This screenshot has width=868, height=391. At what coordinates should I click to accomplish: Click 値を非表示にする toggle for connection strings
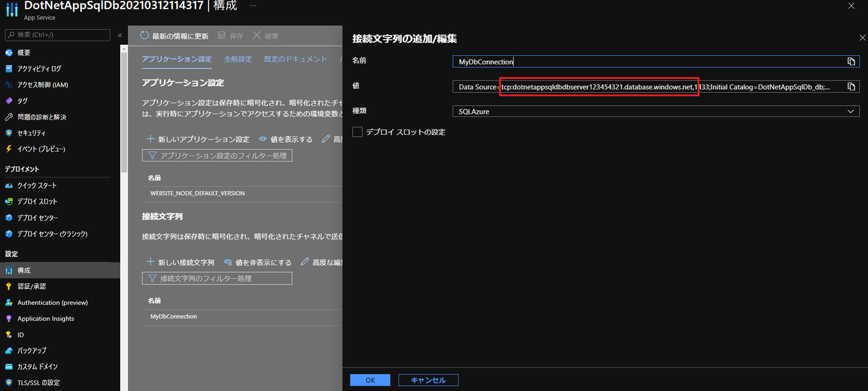[257, 262]
